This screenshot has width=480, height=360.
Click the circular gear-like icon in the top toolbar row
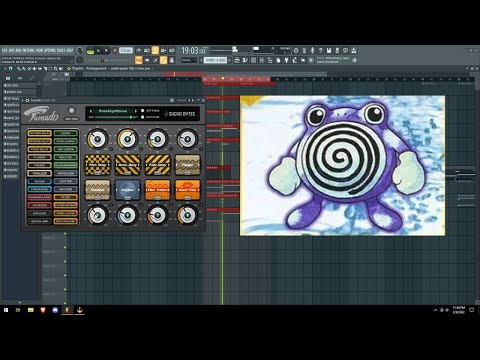click(296, 50)
